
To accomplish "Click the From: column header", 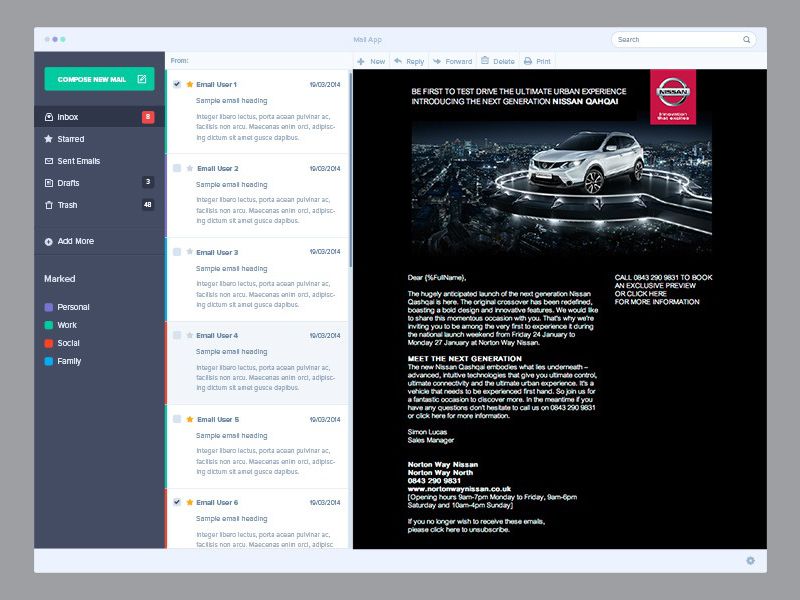I will pyautogui.click(x=180, y=61).
